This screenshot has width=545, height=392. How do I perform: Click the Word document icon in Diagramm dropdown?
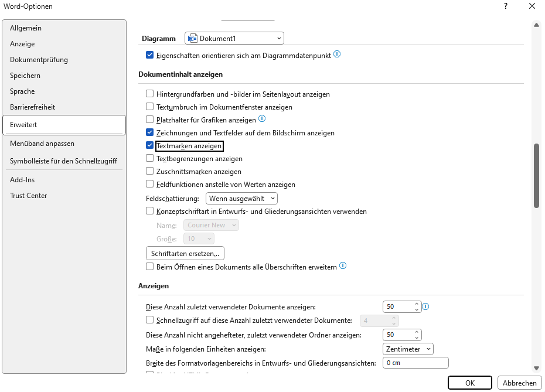[x=192, y=38]
